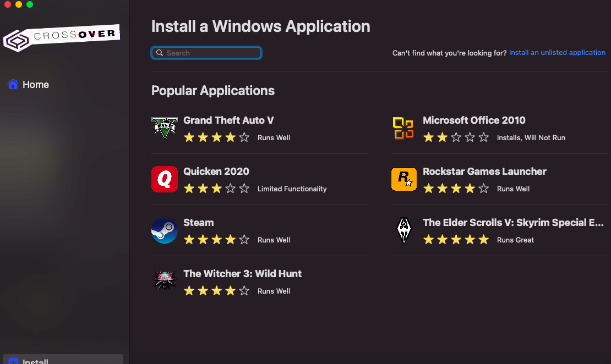Click the Skyrim dragon emblem icon
This screenshot has height=364, width=611.
tap(403, 230)
